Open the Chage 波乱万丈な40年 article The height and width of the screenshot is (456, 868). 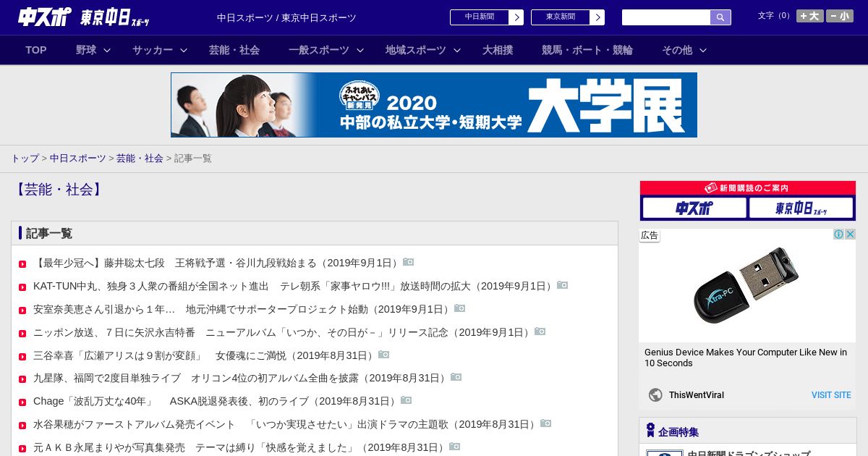pos(216,401)
